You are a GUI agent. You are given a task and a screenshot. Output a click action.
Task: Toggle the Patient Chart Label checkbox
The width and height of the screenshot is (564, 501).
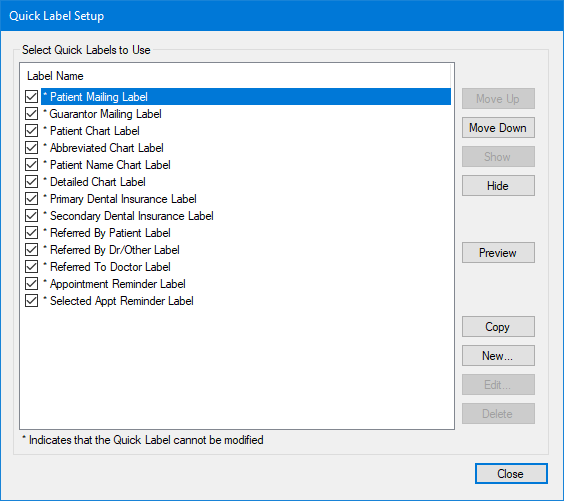(32, 131)
